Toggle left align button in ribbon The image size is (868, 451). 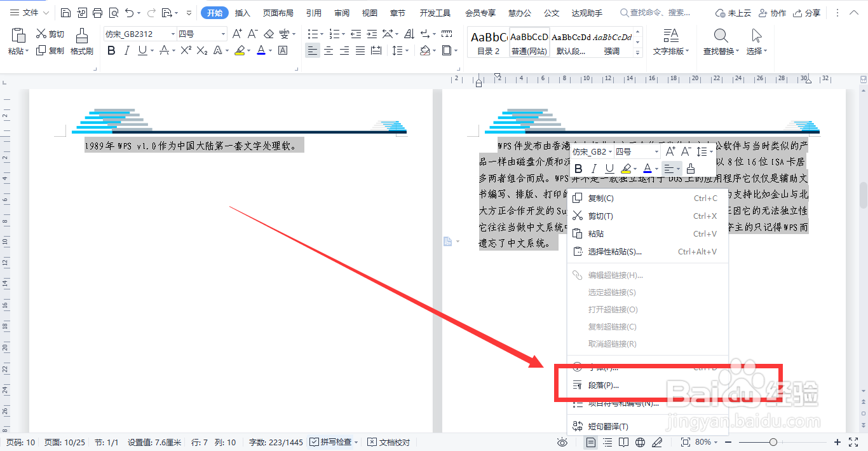312,50
